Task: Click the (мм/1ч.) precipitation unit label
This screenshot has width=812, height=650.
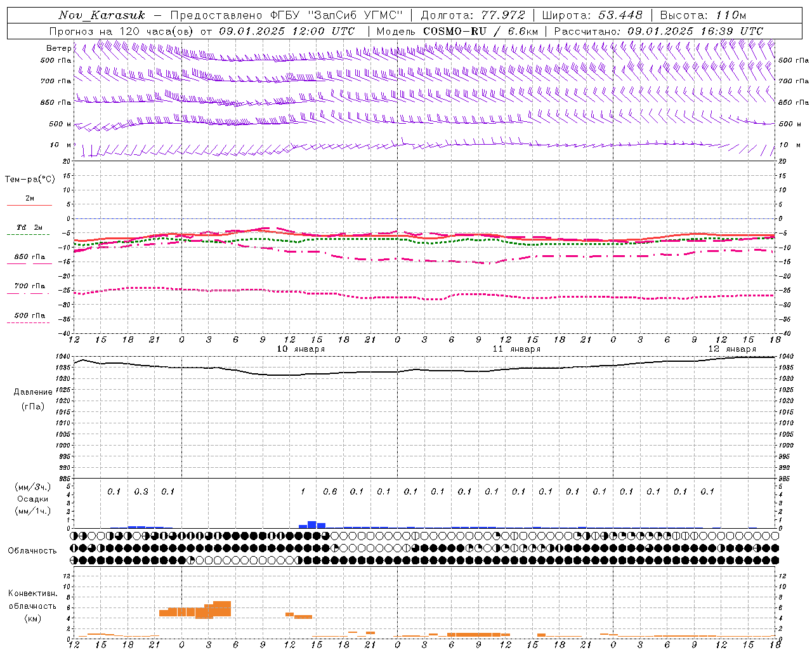Action: click(33, 511)
